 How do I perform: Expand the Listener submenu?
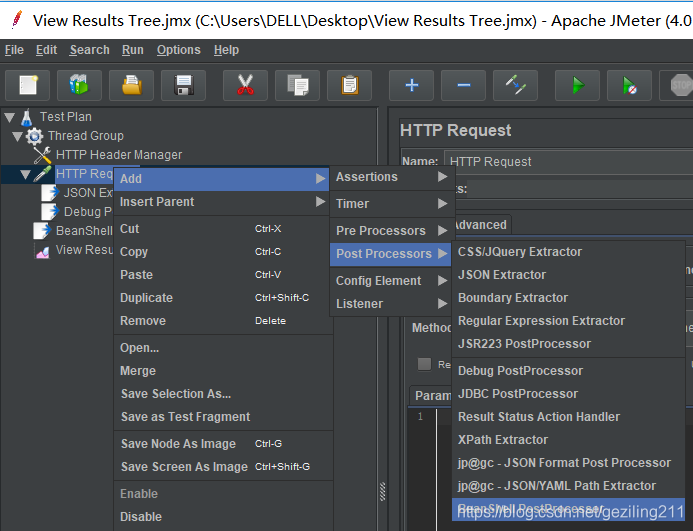[391, 304]
